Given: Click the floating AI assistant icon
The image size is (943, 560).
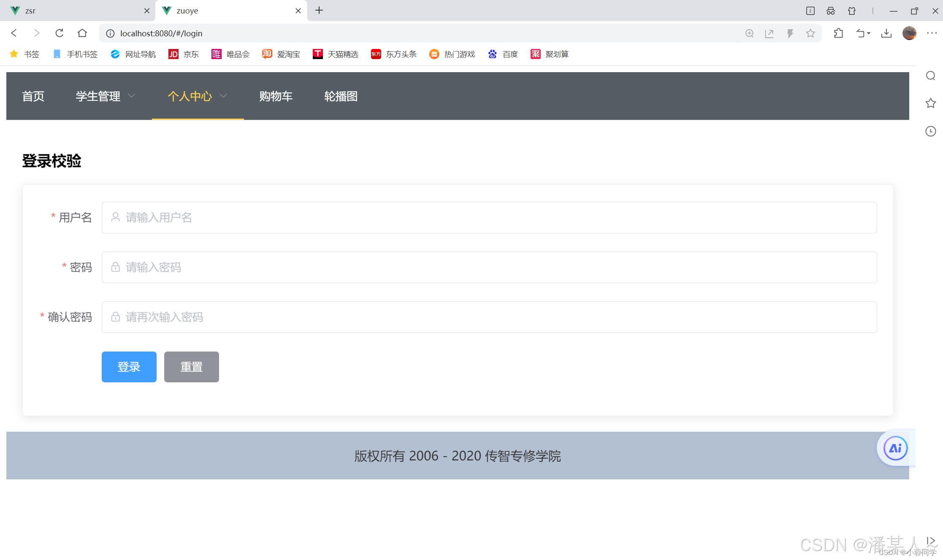Looking at the screenshot, I should [x=894, y=448].
